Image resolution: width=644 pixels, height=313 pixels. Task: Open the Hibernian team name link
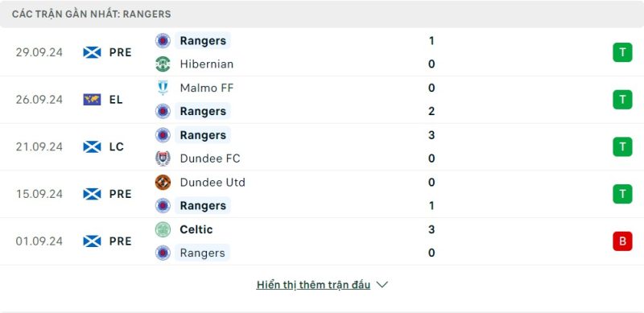click(x=207, y=64)
